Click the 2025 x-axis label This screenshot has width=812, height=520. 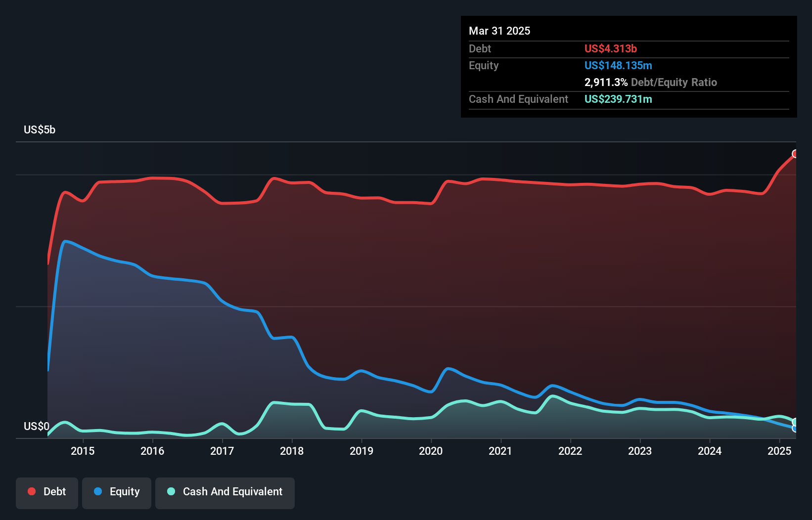click(779, 451)
